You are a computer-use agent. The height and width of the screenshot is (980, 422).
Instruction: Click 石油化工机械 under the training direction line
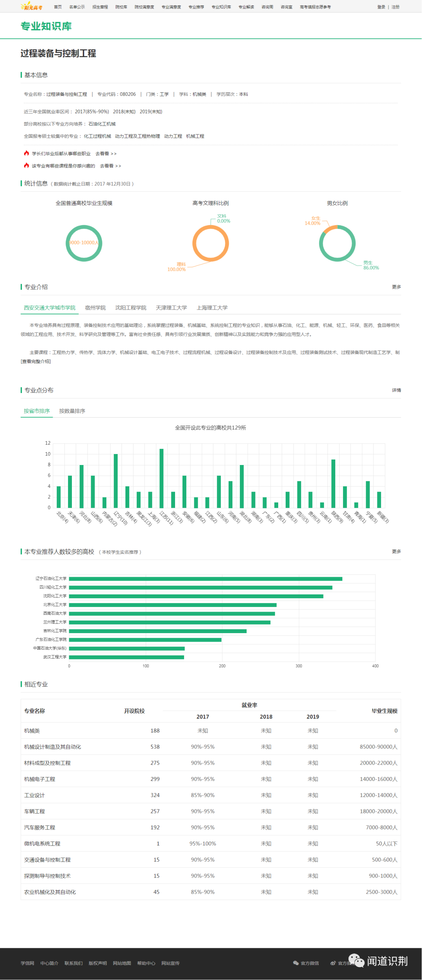[102, 124]
